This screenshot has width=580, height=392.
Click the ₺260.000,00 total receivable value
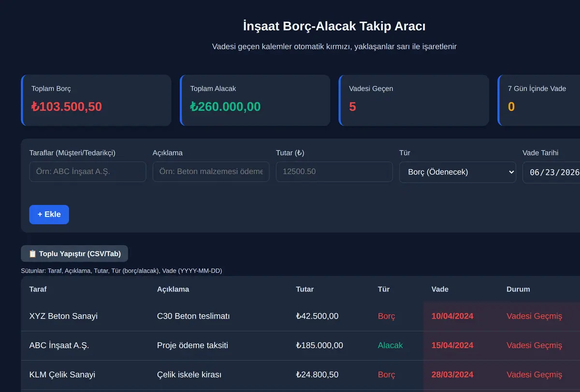[226, 106]
